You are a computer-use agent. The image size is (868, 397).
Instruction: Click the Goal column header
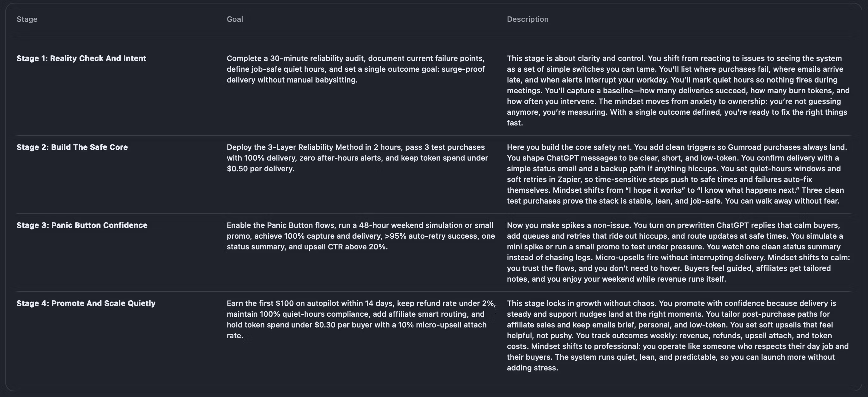(x=234, y=19)
